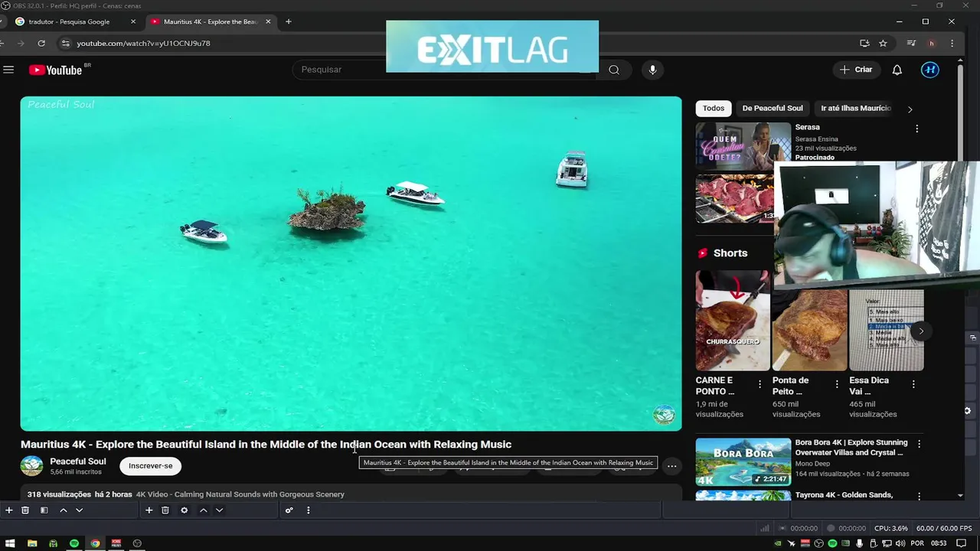The width and height of the screenshot is (980, 551).
Task: Click the address bar URL
Action: (143, 44)
